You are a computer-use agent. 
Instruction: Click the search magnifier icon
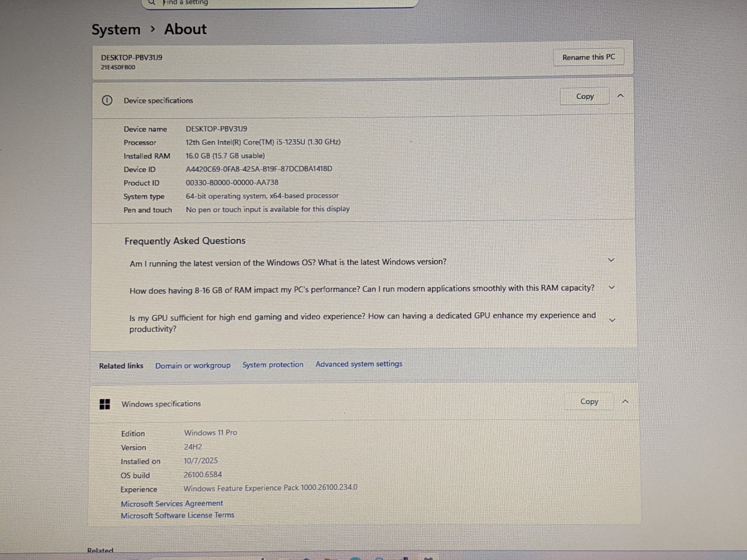(152, 2)
